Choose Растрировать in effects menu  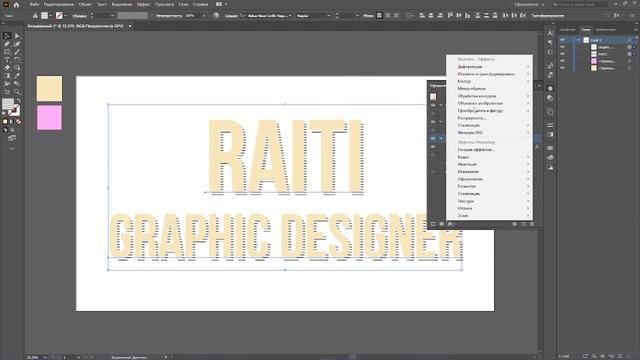pos(489,118)
